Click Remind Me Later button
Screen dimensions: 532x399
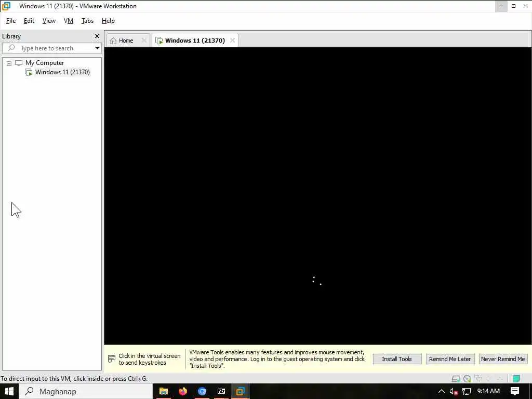[450, 359]
